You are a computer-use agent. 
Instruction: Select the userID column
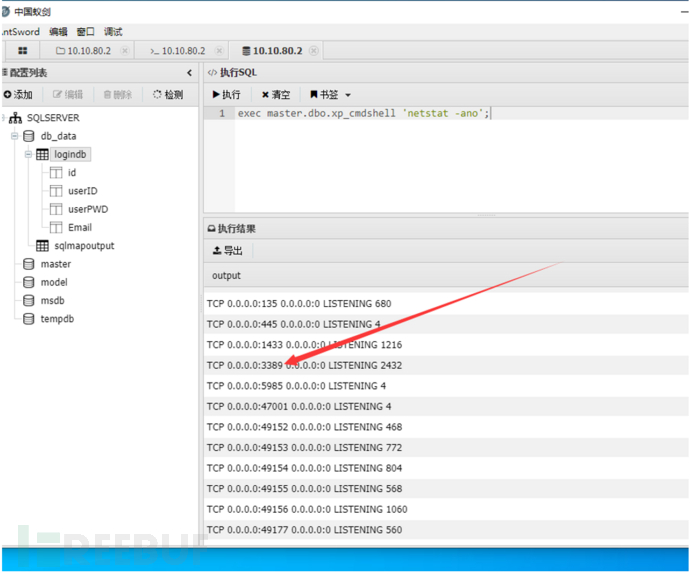pyautogui.click(x=83, y=191)
